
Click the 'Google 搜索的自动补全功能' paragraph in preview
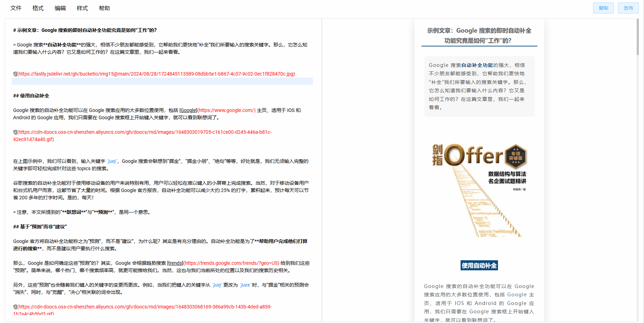(x=479, y=303)
